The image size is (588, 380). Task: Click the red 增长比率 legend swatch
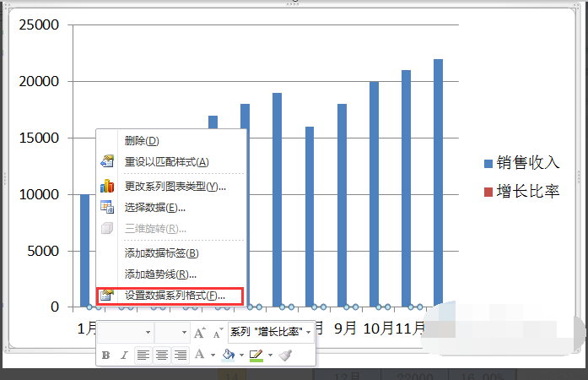pos(488,193)
